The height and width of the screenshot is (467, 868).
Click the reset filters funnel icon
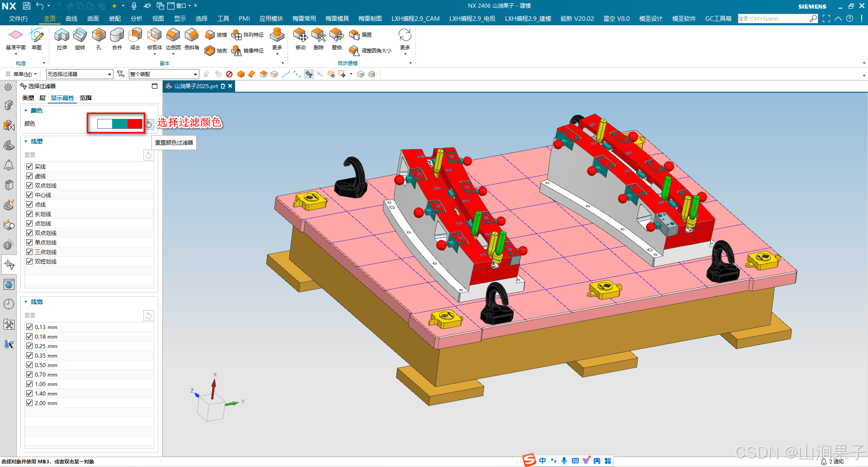121,74
